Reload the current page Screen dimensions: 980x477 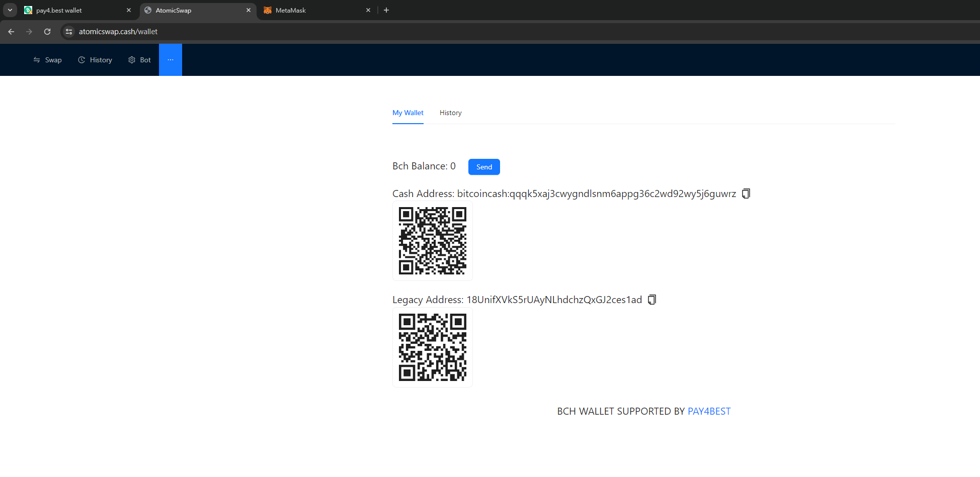pyautogui.click(x=47, y=32)
